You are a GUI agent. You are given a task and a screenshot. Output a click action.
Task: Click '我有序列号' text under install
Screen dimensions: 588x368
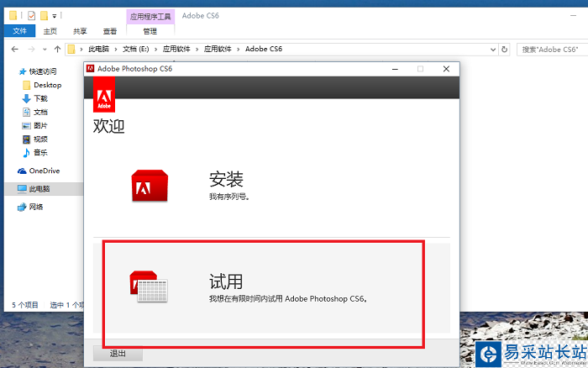click(x=229, y=197)
